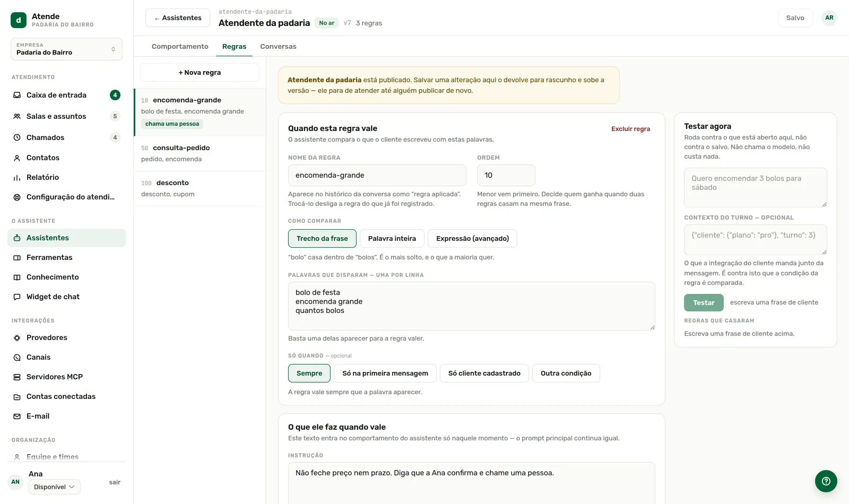849x504 pixels.
Task: Open Widget de chat icon
Action: point(17,297)
